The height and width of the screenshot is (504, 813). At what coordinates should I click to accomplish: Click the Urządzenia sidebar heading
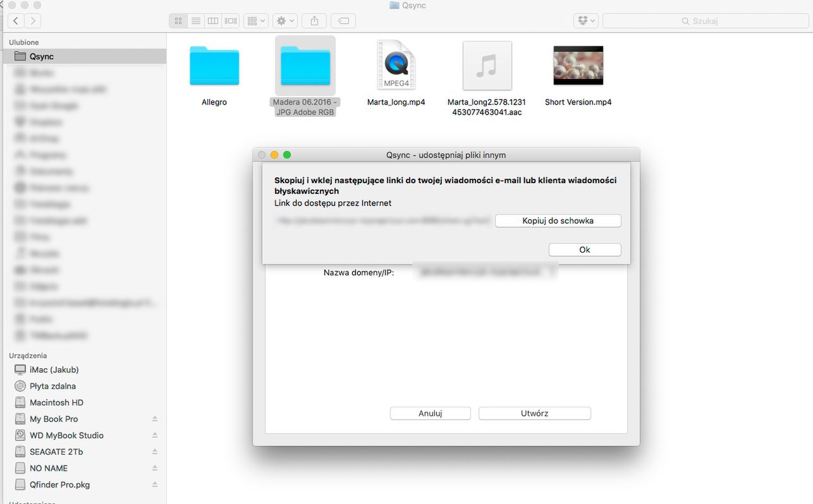[x=28, y=356]
